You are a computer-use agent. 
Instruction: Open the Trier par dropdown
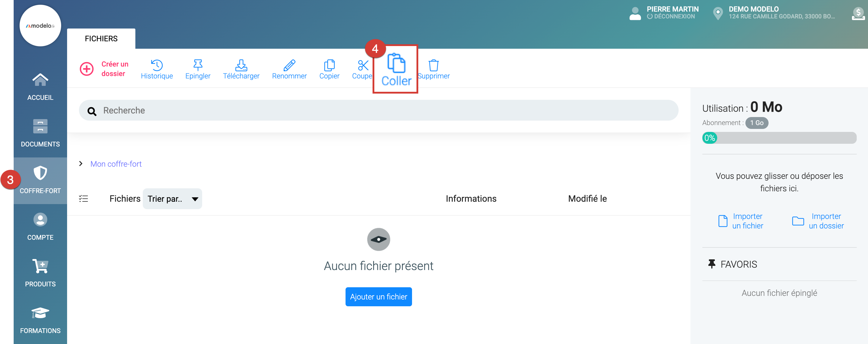tap(172, 199)
